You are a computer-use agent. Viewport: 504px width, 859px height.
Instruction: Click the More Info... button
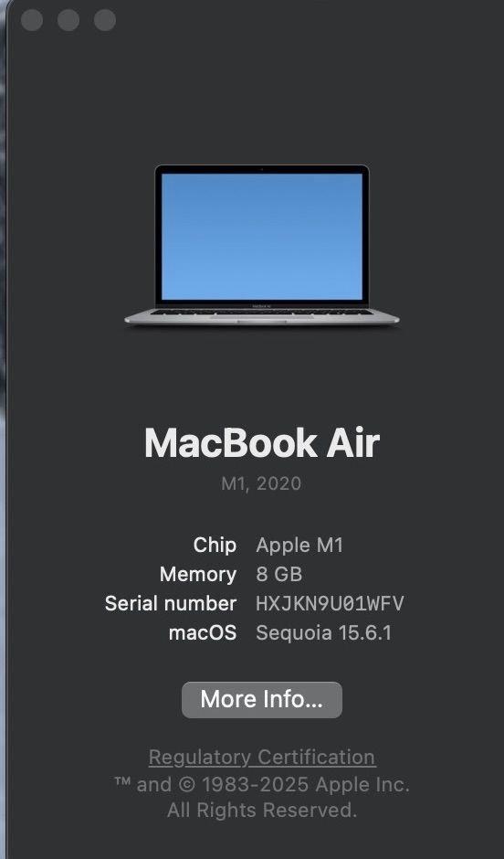(261, 700)
